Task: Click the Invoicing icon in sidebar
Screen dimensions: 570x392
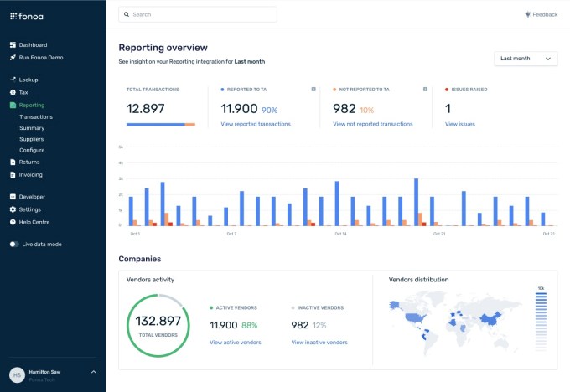Action: pyautogui.click(x=13, y=175)
